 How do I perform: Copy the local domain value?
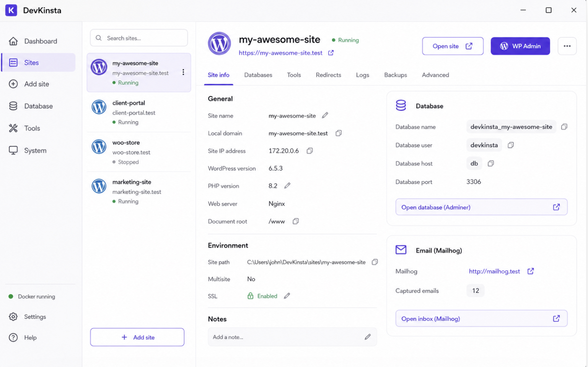[x=339, y=133]
